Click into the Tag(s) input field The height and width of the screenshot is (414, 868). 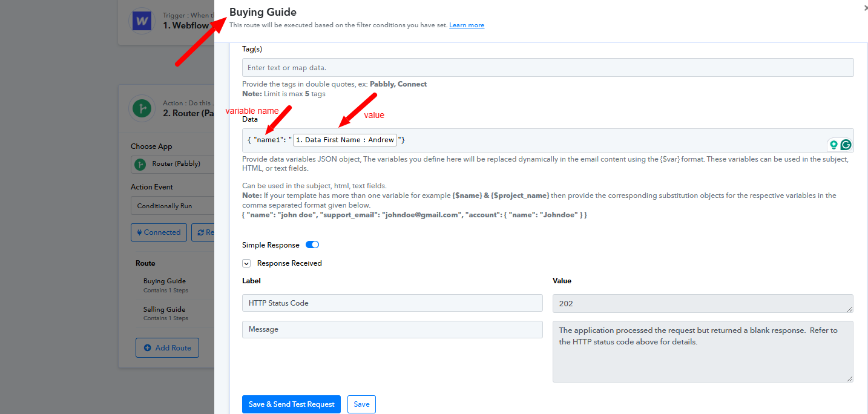(x=548, y=67)
